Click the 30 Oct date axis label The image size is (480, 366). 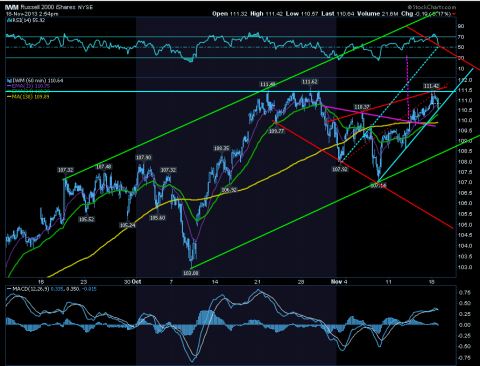point(132,282)
